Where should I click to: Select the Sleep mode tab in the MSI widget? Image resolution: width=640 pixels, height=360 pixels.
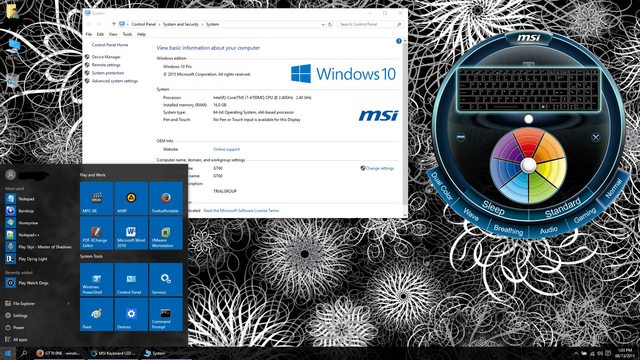click(494, 208)
